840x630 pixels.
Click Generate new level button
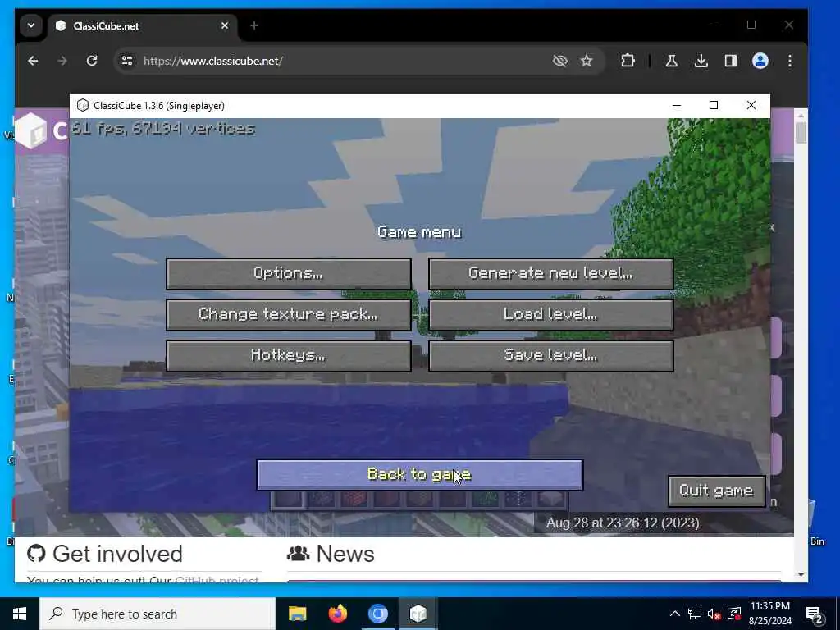[550, 274]
